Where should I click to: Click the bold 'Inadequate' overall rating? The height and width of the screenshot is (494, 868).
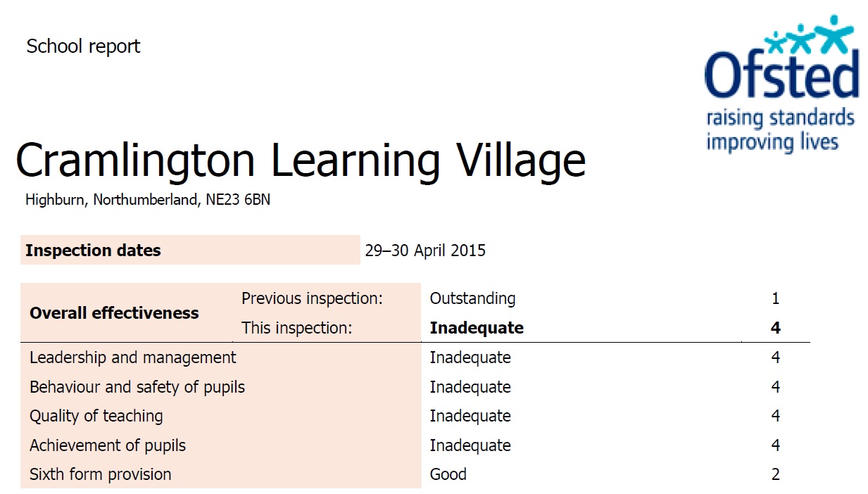tap(477, 328)
